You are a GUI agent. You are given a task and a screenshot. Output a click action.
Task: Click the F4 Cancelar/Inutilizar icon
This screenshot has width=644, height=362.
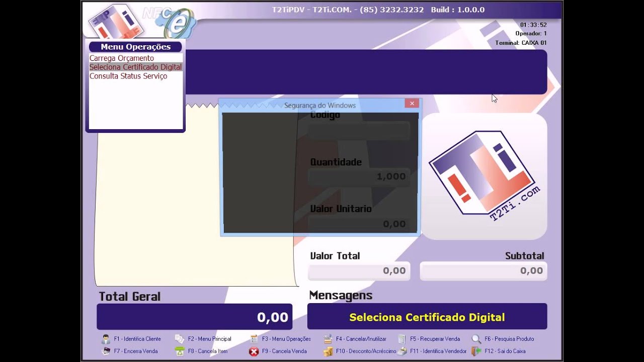coord(328,339)
